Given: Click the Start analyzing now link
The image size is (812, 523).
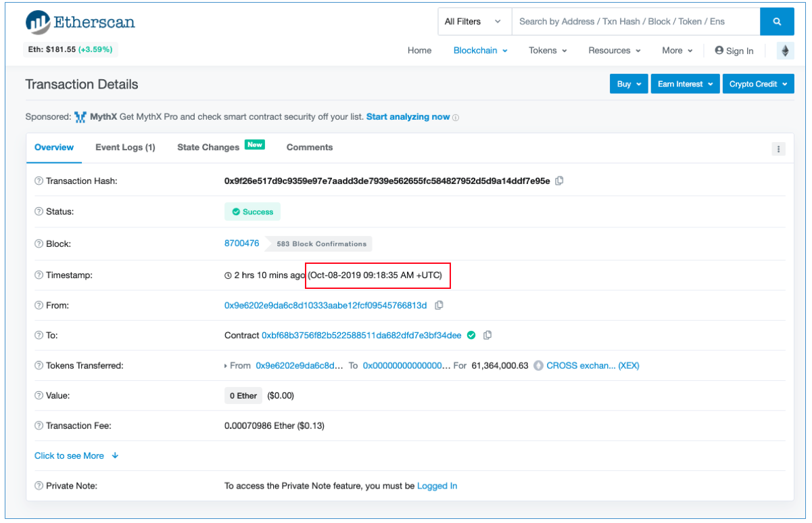Looking at the screenshot, I should click(x=408, y=117).
